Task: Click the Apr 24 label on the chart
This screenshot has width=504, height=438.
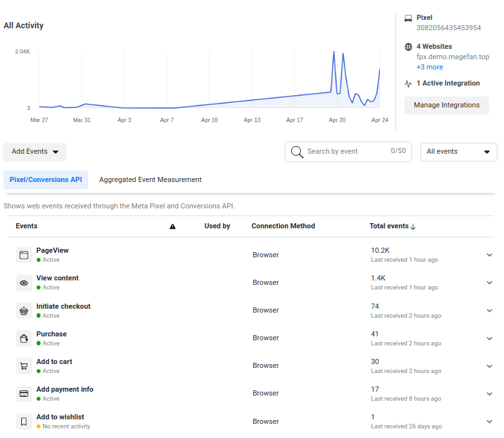Action: pyautogui.click(x=379, y=120)
